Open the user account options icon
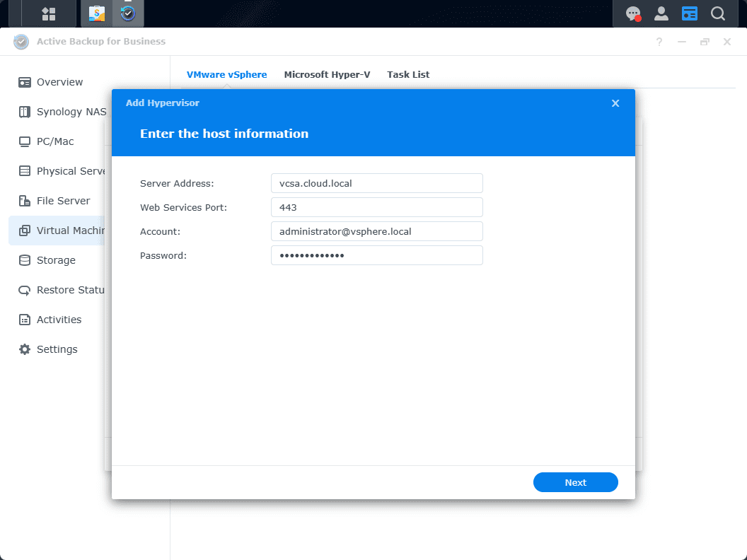This screenshot has height=560, width=747. (x=661, y=13)
